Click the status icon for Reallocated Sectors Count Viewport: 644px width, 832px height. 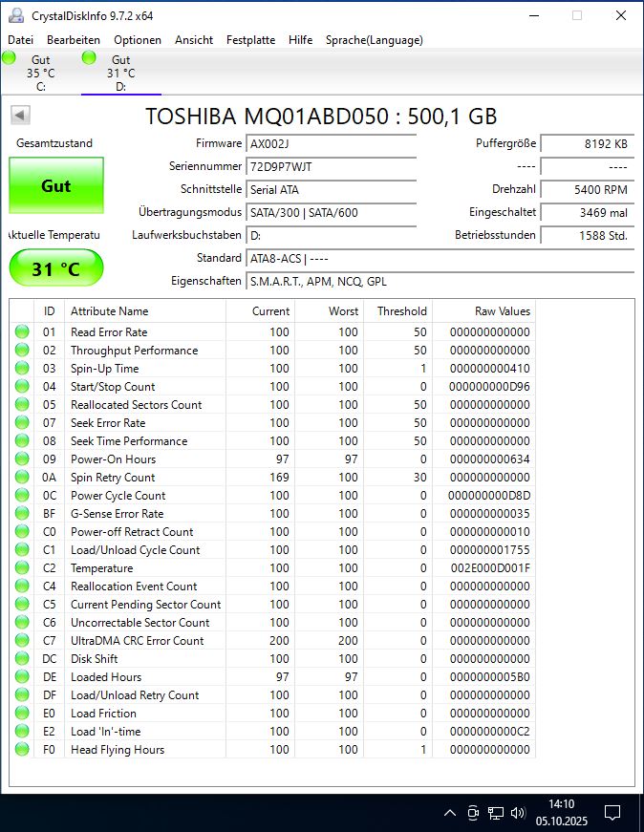(x=22, y=404)
